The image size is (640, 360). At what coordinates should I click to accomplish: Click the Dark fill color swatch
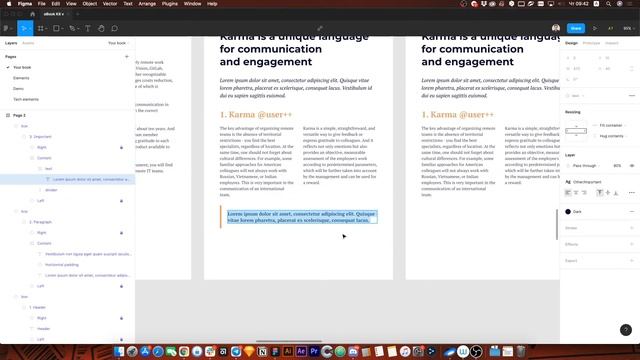568,211
